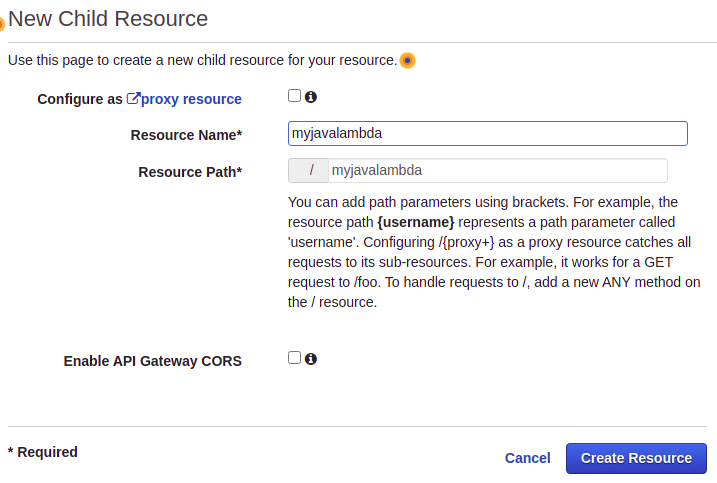Click info icon beside proxy resource checkbox
Viewport: 717px width, 483px height.
tap(311, 97)
